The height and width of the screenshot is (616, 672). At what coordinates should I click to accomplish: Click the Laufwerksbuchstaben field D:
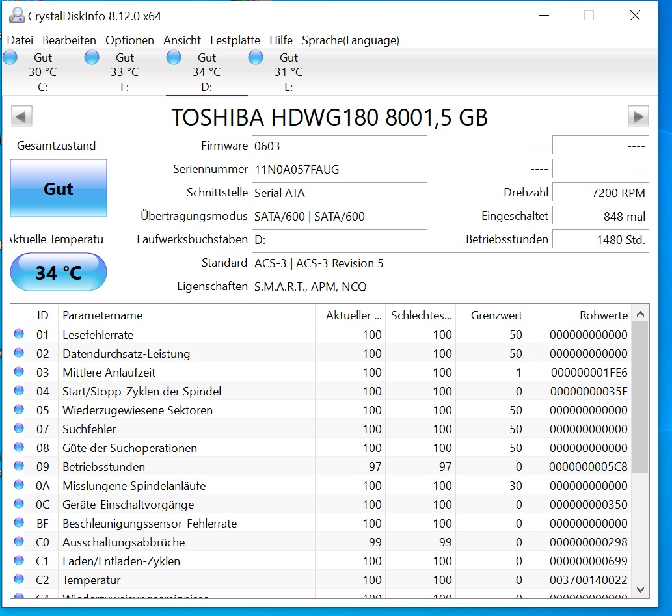click(x=339, y=239)
